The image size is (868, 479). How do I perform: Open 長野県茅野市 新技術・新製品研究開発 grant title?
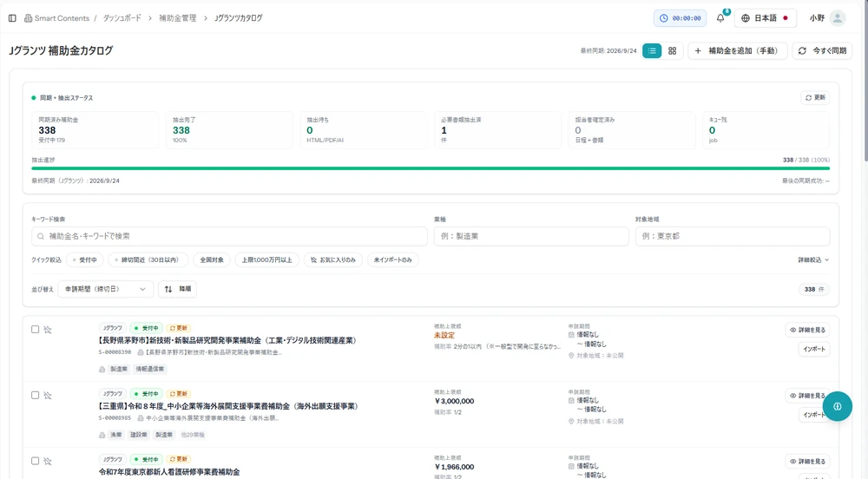(x=227, y=341)
